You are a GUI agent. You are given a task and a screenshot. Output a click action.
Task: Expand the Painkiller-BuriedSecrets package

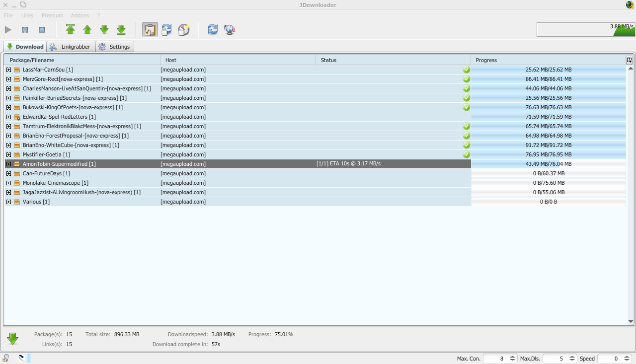(8, 98)
